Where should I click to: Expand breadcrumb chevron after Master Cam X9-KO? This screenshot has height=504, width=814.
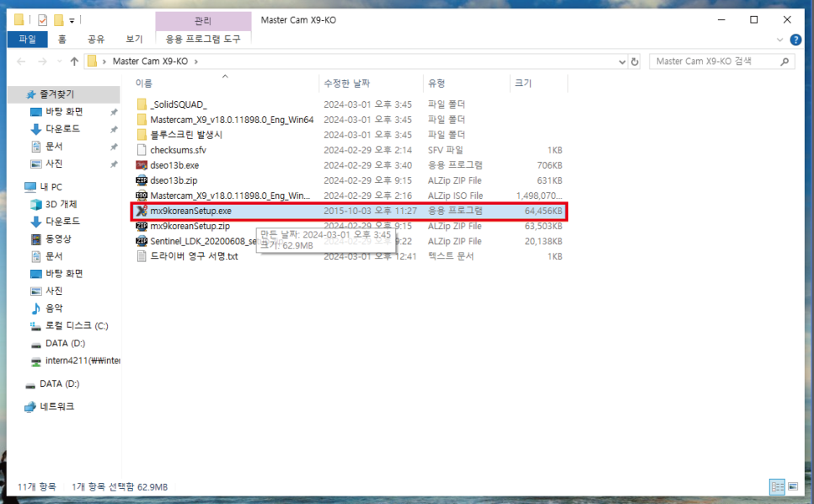click(196, 62)
